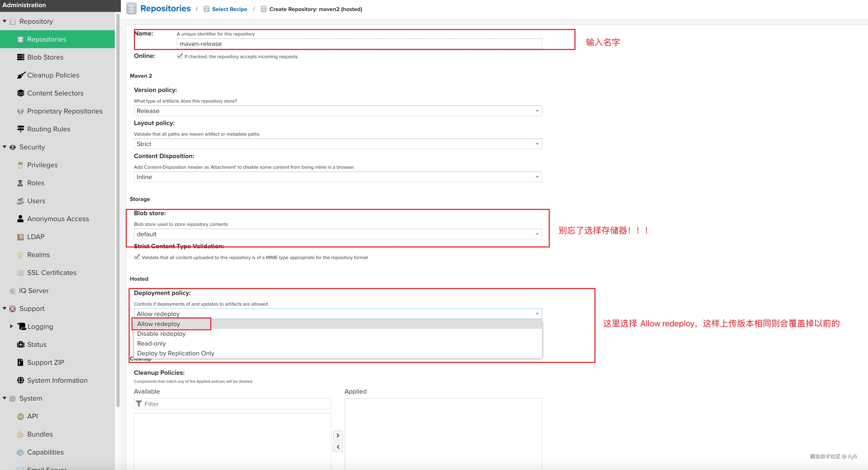Choose Read-only deployment policy option
Screen dimensions: 868x470
point(152,343)
